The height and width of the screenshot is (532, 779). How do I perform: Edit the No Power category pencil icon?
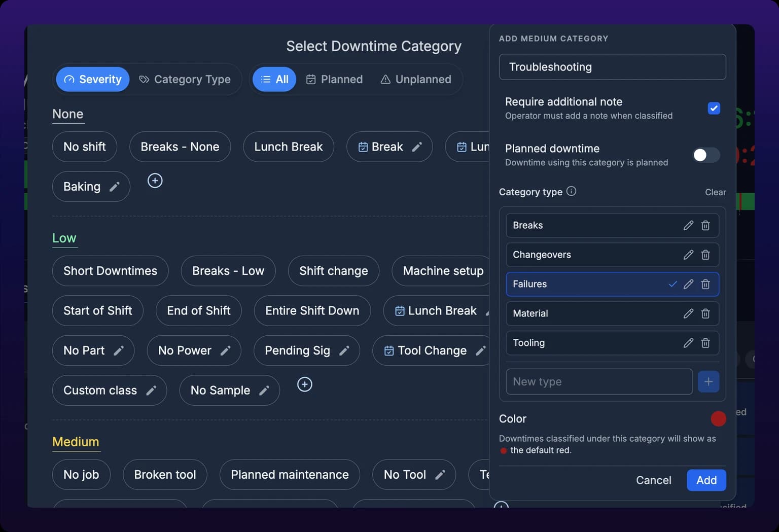[225, 350]
